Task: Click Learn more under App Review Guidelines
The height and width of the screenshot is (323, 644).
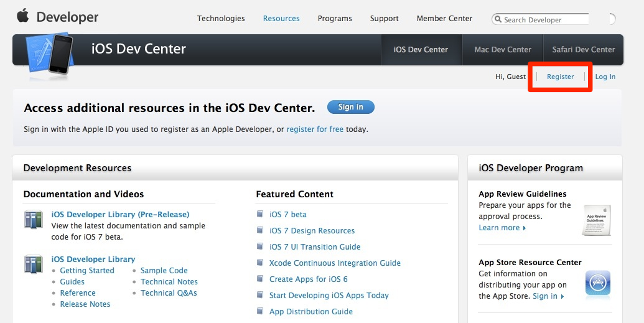Action: (502, 228)
